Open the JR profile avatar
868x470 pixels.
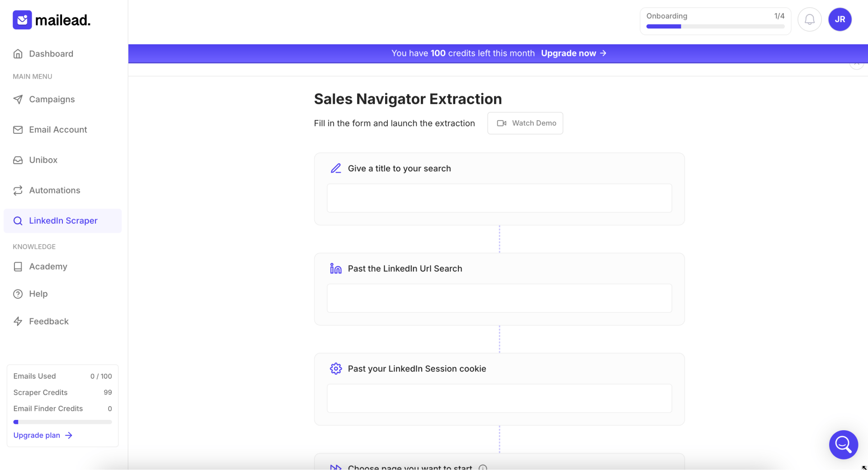click(840, 19)
